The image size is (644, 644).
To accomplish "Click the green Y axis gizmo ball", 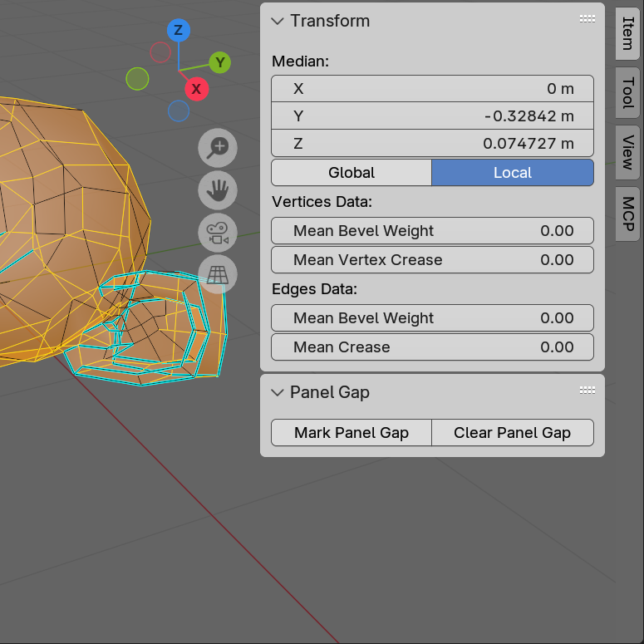I will (x=219, y=62).
